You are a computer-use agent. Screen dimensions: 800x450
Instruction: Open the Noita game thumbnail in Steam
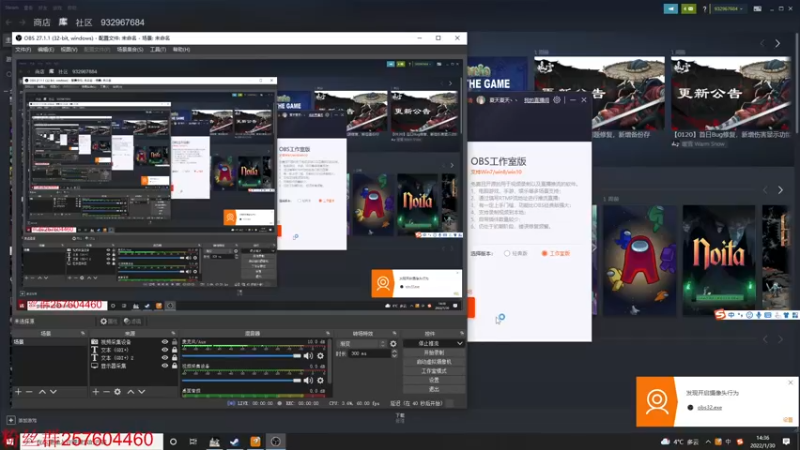(x=718, y=260)
